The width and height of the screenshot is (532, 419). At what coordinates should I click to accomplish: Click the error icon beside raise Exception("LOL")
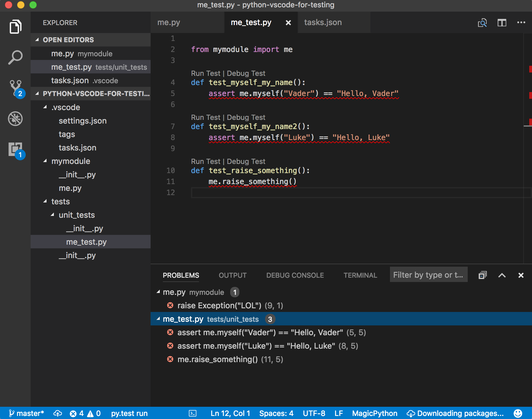[x=170, y=305]
